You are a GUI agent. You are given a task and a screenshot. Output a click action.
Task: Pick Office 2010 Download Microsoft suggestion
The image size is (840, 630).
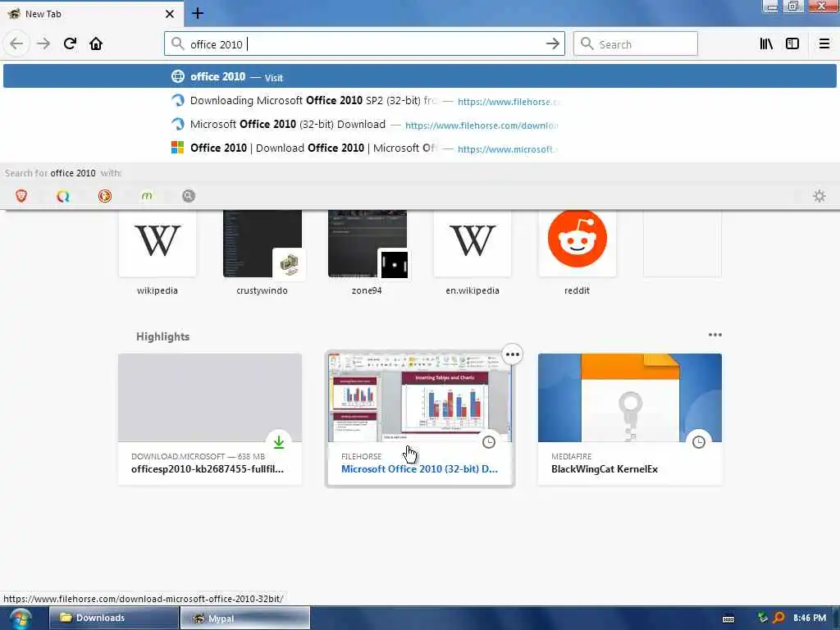(x=420, y=148)
